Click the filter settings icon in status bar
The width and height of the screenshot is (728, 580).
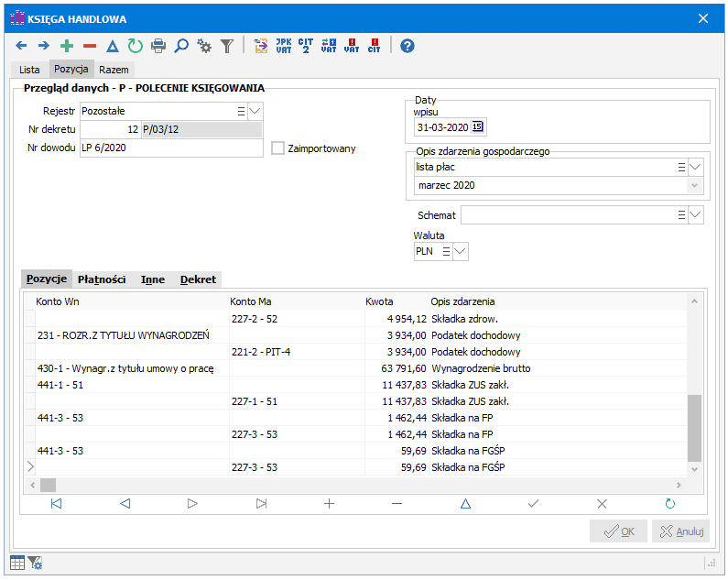click(35, 563)
